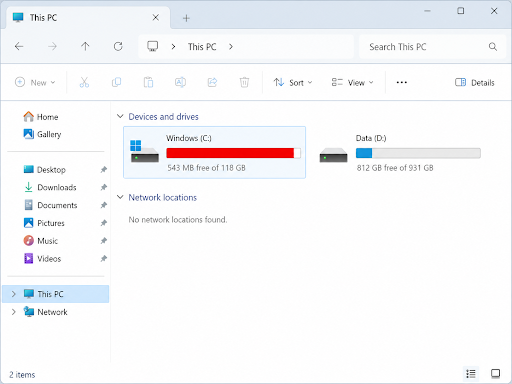Click the pin icon next to Downloads

pyautogui.click(x=104, y=187)
